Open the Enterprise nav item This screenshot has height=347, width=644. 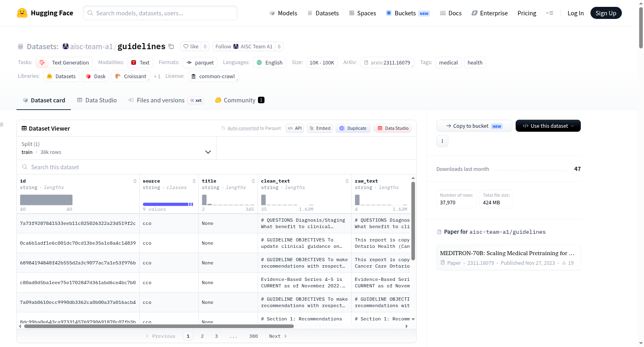[x=489, y=13]
